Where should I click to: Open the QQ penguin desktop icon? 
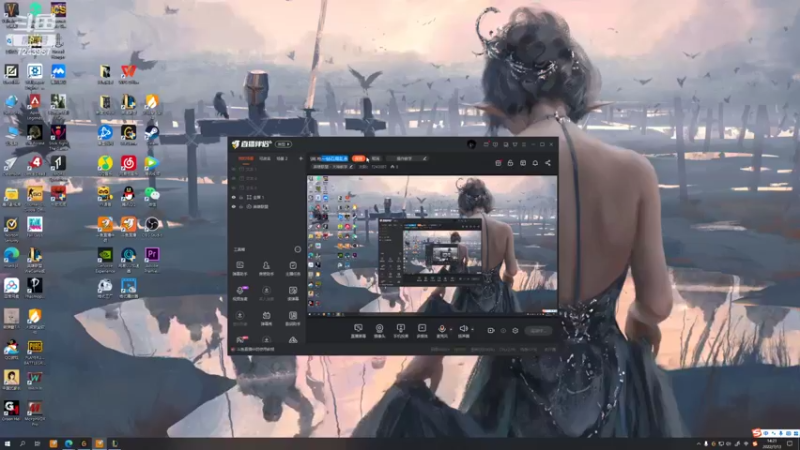[x=128, y=196]
